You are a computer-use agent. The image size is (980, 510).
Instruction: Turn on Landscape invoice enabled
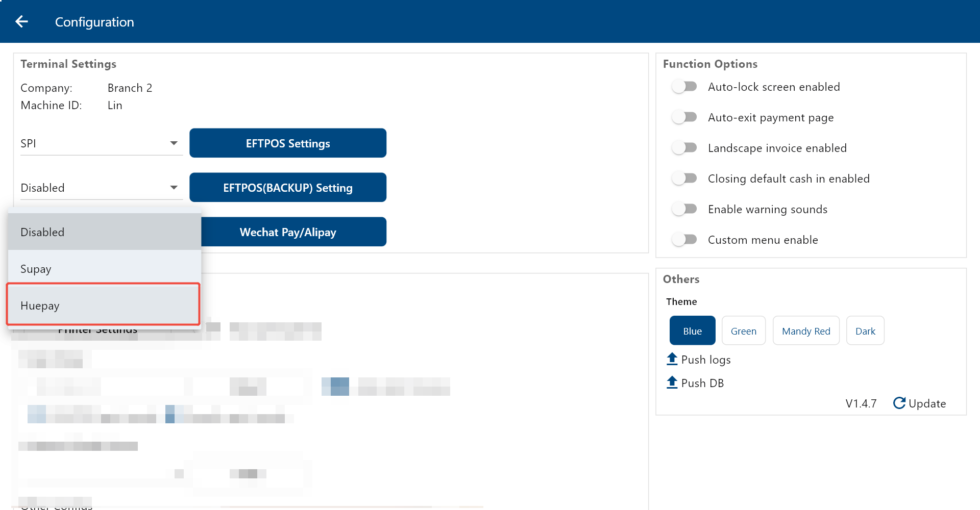(684, 148)
